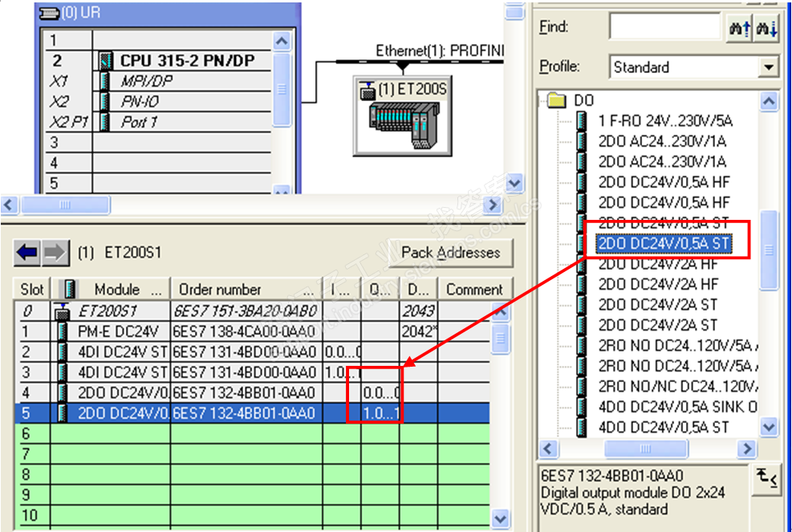Screen dimensions: 792x532
Task: Click the 1 F-RO 24V..230V/5A module icon
Action: (582, 120)
